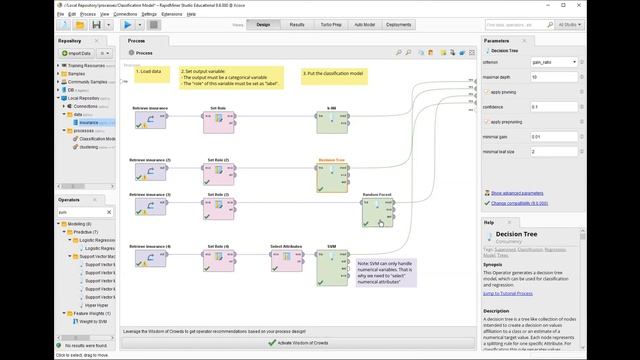Select the SVM operator on canvas
This screenshot has height=360, width=640.
click(x=332, y=268)
